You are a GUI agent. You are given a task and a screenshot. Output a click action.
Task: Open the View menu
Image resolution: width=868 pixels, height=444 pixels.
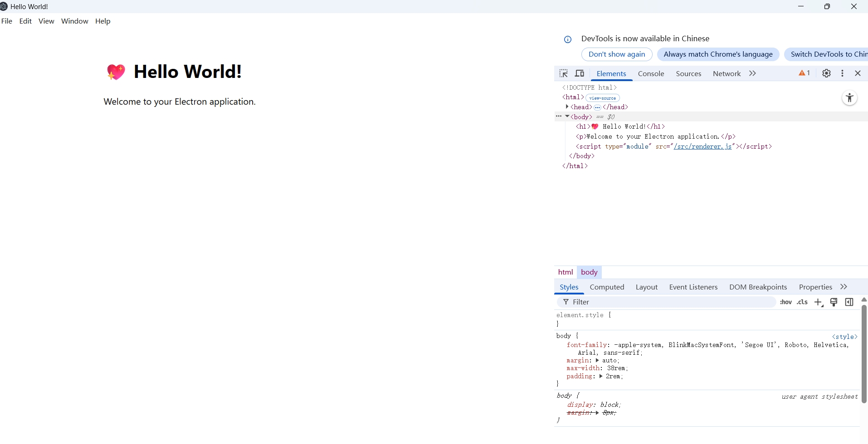[x=46, y=21]
